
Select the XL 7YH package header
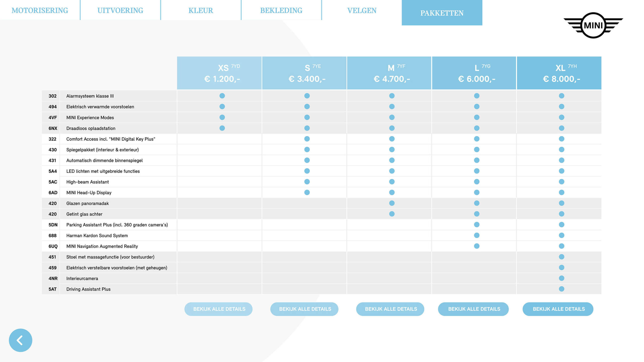tap(559, 73)
